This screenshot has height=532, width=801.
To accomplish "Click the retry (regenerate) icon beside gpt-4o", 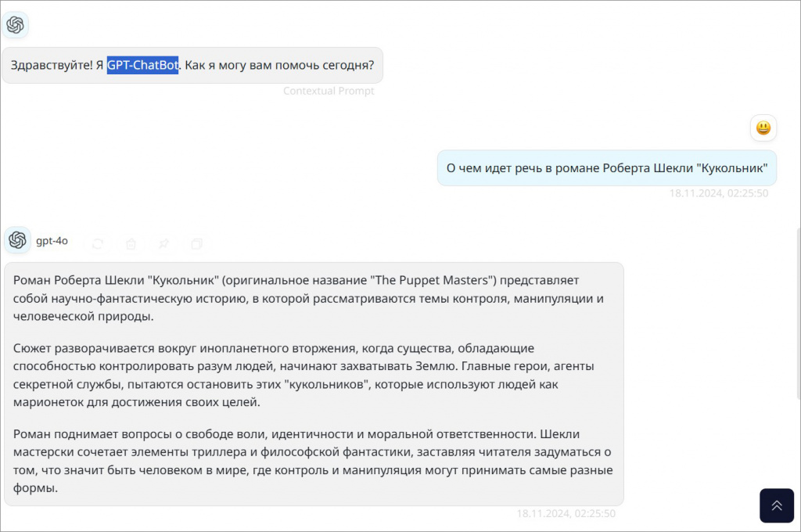I will (98, 243).
